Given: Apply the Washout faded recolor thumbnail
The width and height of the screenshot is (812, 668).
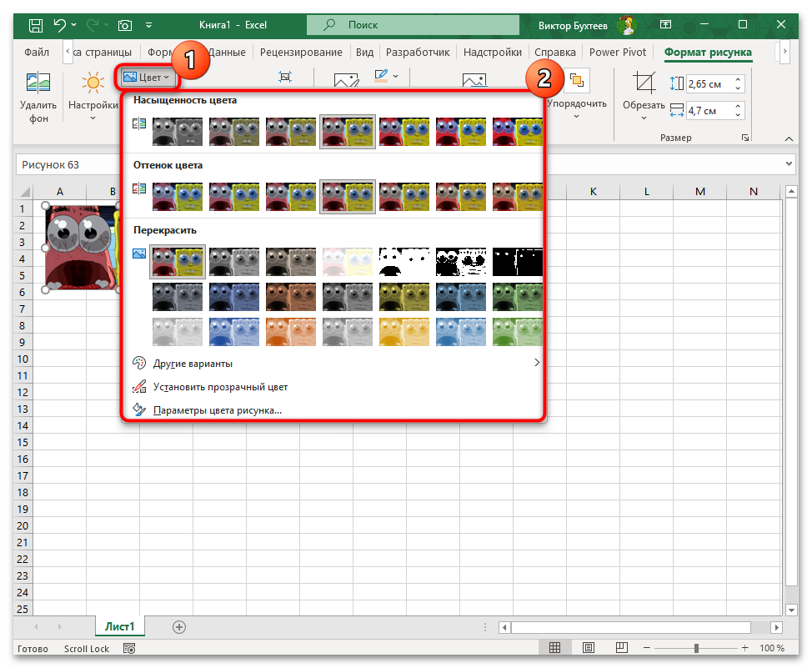Looking at the screenshot, I should pos(348,262).
